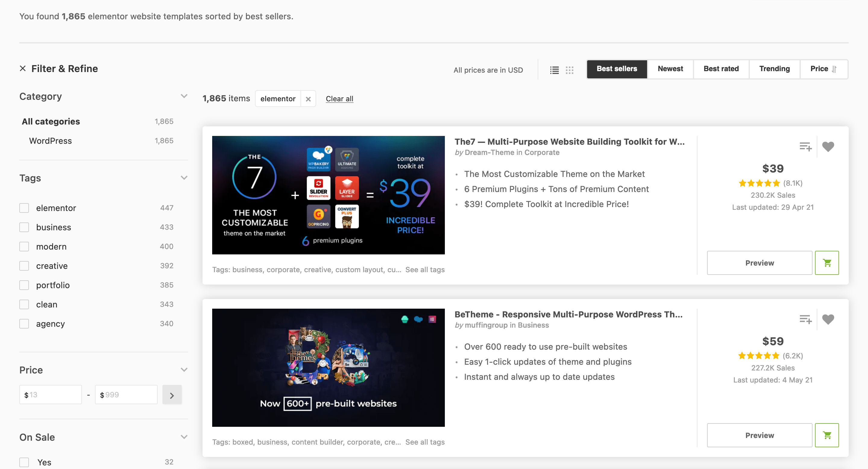Check the creative tag filter
868x469 pixels.
(24, 266)
